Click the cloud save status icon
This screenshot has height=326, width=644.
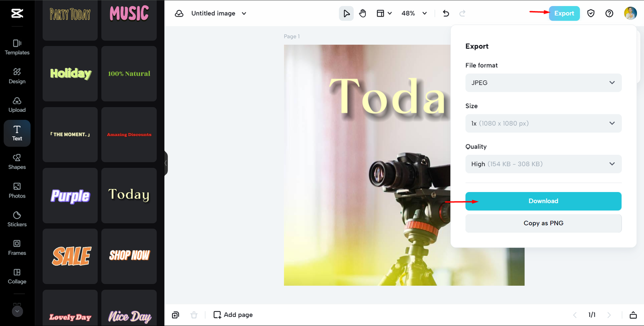click(179, 14)
